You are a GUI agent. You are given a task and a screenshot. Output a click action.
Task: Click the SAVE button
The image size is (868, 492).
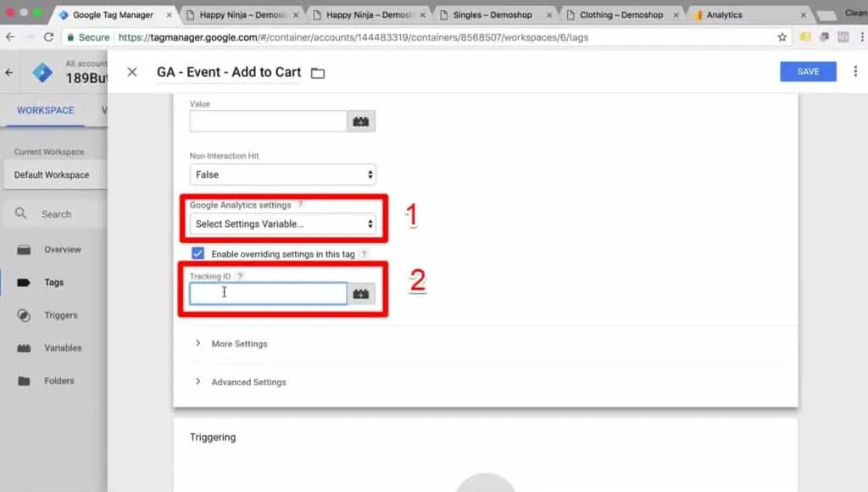point(807,72)
